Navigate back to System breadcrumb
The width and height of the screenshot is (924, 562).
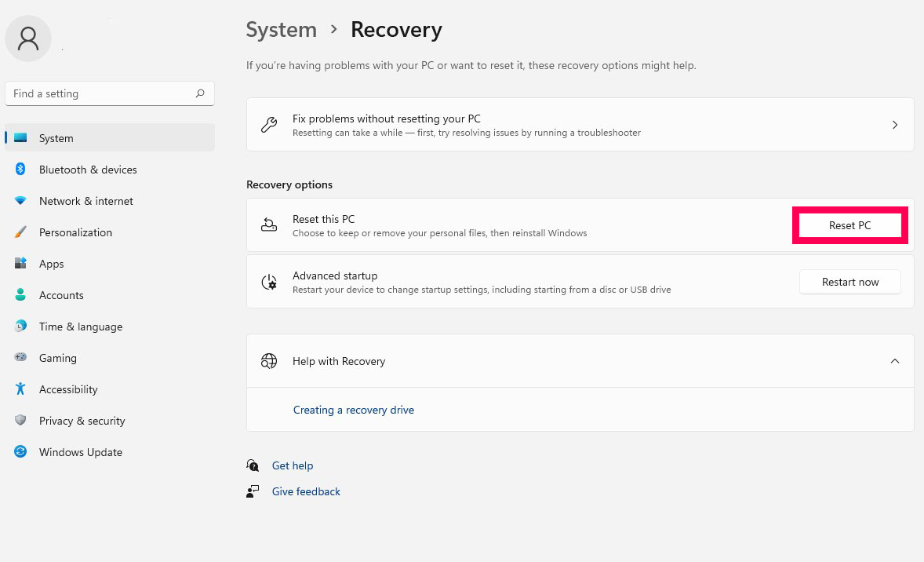point(281,30)
